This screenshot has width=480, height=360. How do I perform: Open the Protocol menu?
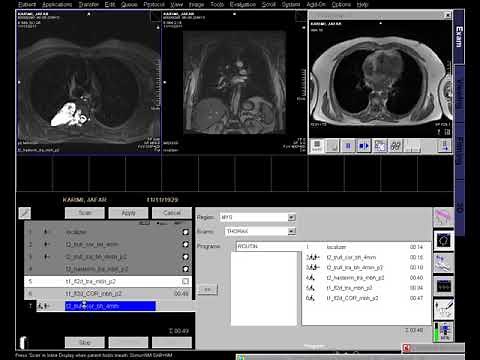(x=154, y=4)
